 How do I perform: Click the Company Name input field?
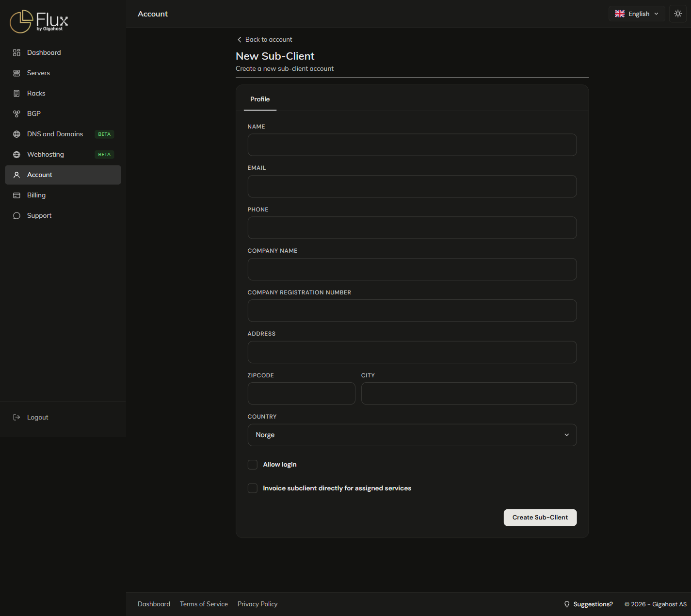coord(412,269)
